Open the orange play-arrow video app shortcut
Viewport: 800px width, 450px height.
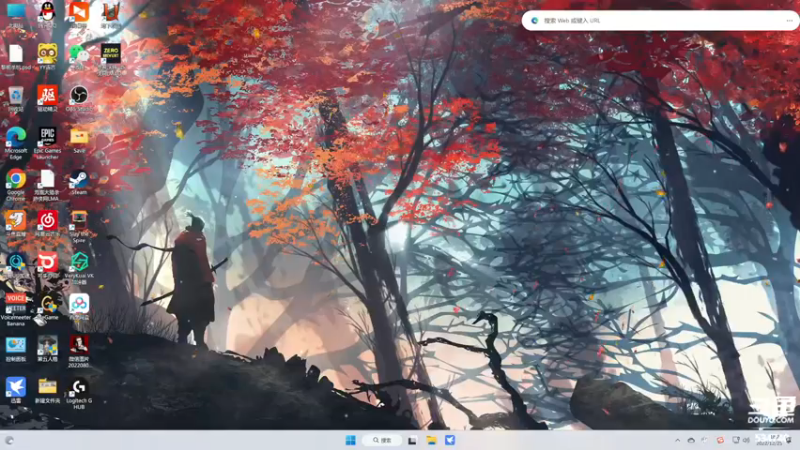pyautogui.click(x=79, y=13)
